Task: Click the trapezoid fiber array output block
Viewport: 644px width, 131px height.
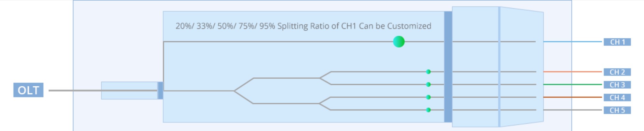Action: [x=522, y=67]
